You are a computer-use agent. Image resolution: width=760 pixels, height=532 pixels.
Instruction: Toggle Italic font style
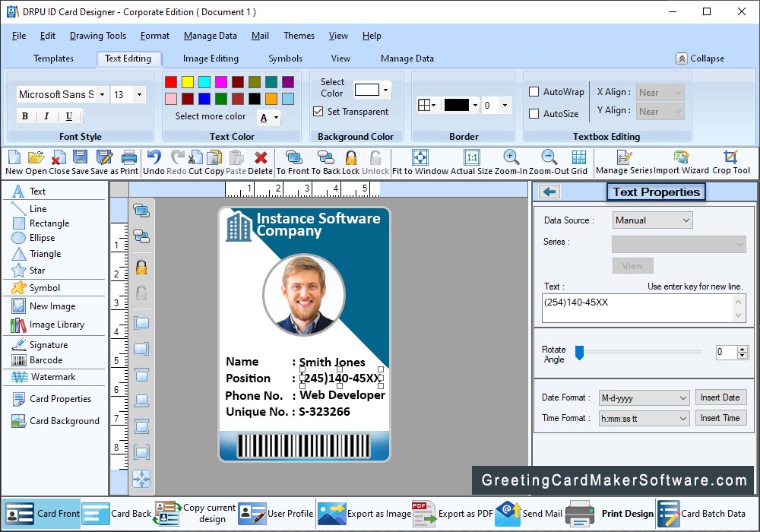[x=46, y=116]
